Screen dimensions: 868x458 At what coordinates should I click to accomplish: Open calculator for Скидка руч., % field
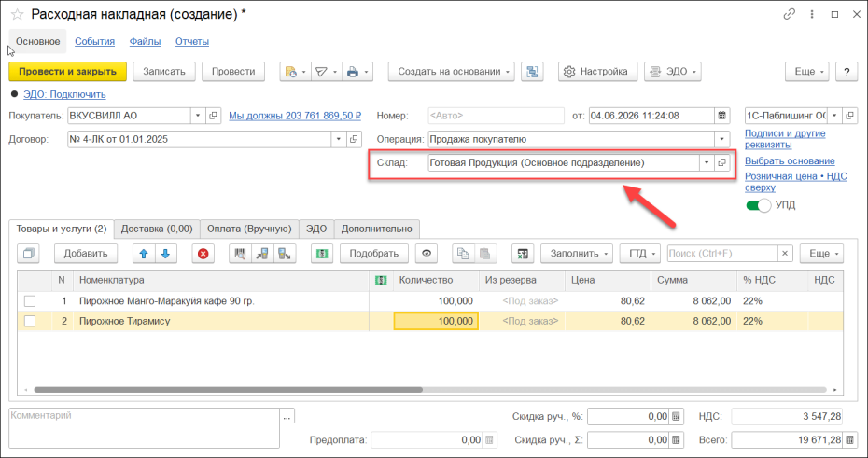click(x=676, y=417)
